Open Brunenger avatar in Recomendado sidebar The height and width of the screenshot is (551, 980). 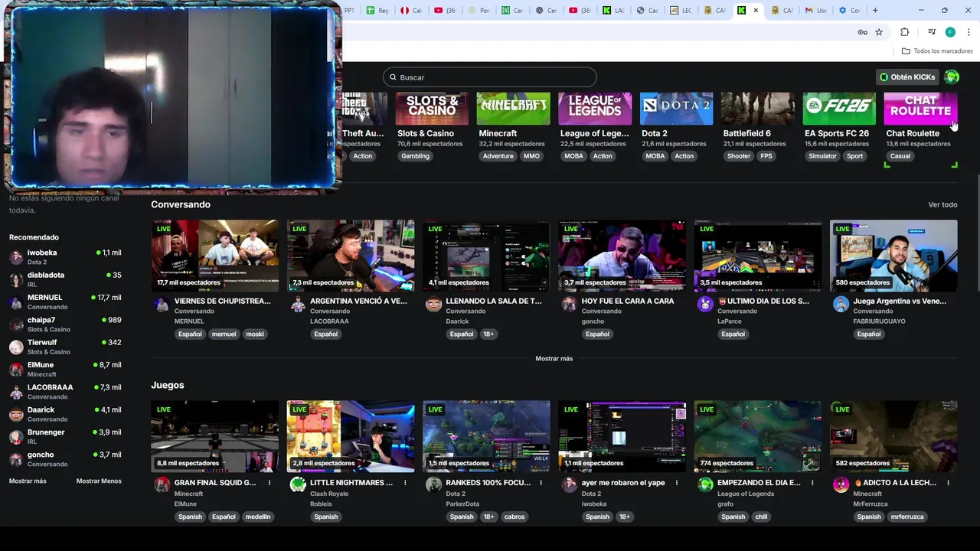[x=16, y=437]
